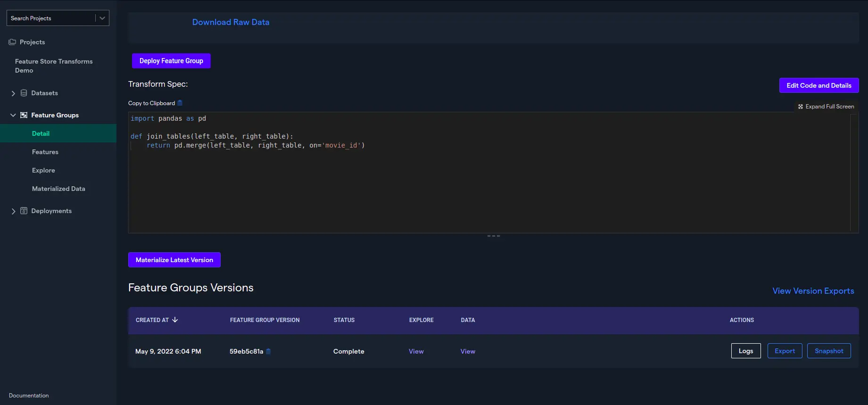Open the Search Projects dropdown arrow
Viewport: 868px width, 405px height.
click(102, 18)
